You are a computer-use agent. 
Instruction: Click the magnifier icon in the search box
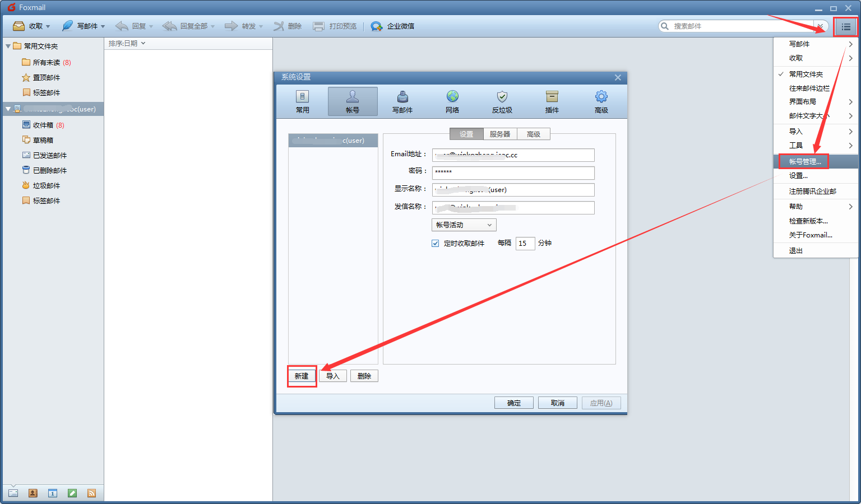coord(665,26)
